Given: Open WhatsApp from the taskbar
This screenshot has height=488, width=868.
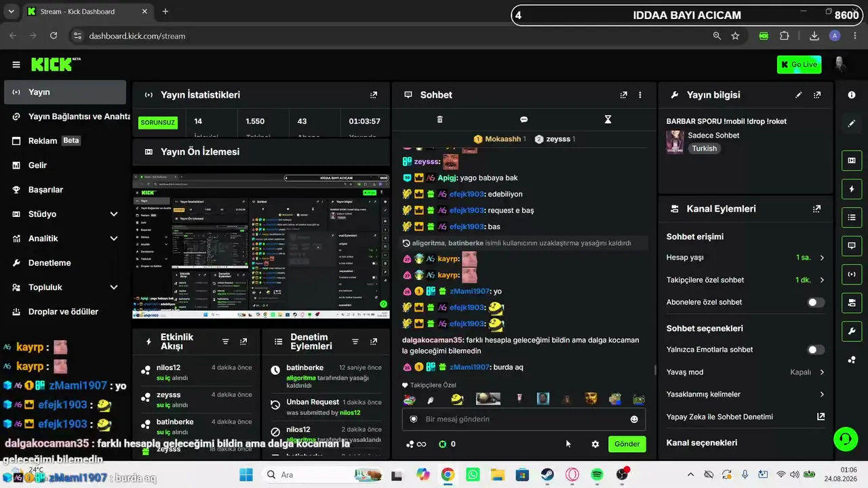Looking at the screenshot, I should click(x=472, y=474).
